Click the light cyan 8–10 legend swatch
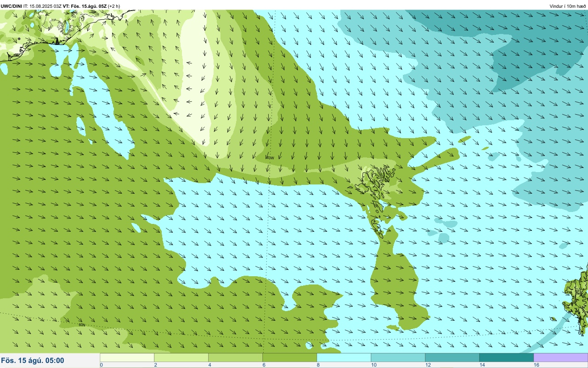This screenshot has height=368, width=588. click(x=344, y=357)
